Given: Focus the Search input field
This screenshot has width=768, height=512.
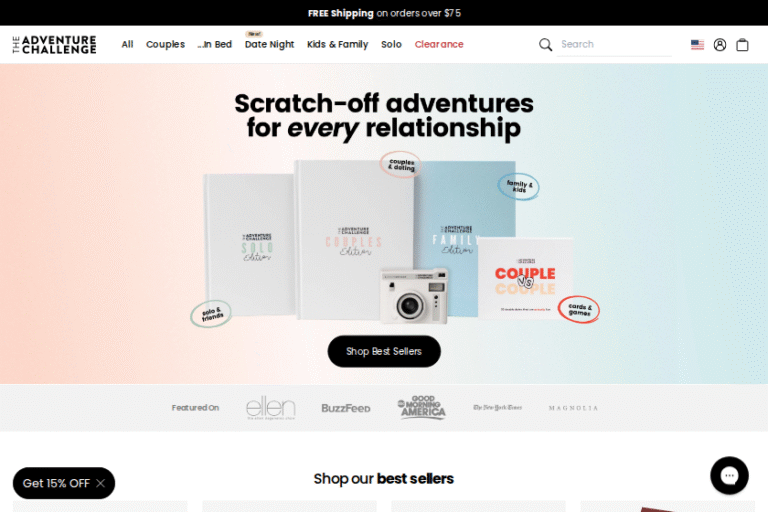Looking at the screenshot, I should click(614, 45).
